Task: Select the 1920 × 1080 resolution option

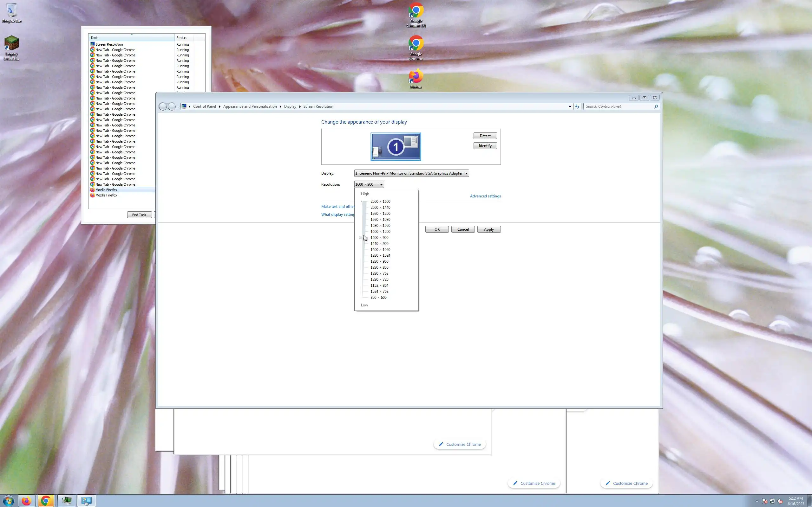Action: click(380, 220)
